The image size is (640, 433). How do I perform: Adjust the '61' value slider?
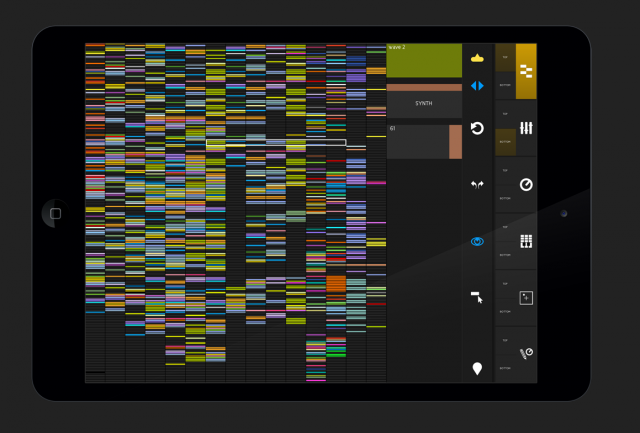point(424,142)
